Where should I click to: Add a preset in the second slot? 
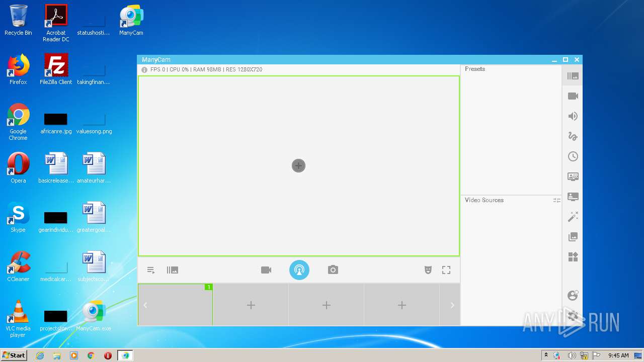click(x=251, y=305)
